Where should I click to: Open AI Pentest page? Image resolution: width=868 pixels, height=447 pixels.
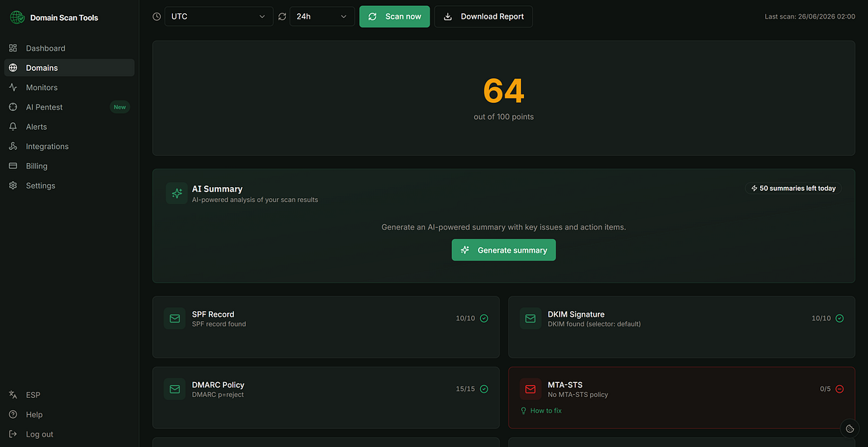(69, 107)
